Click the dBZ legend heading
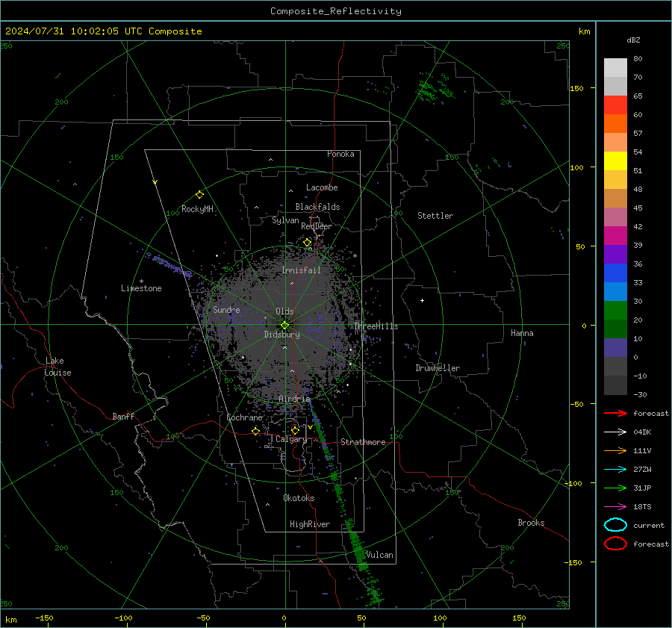The image size is (672, 628). pyautogui.click(x=633, y=40)
